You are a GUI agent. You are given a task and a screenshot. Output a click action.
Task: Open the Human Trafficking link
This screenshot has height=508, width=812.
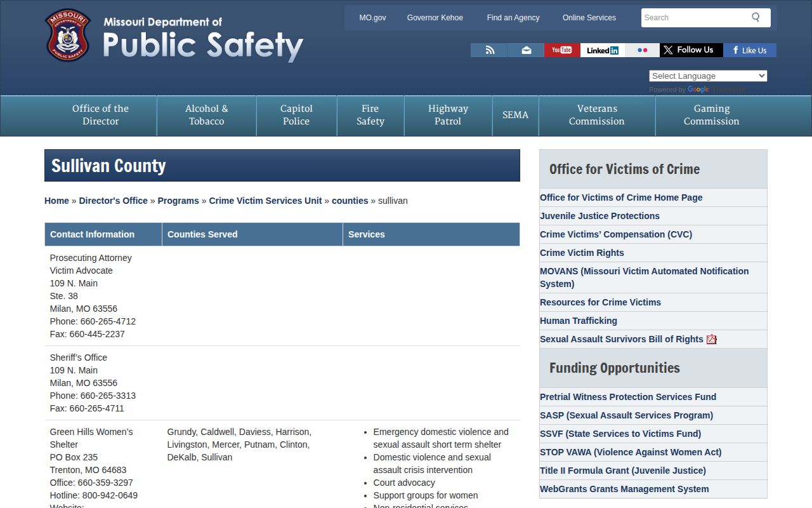[x=579, y=321]
